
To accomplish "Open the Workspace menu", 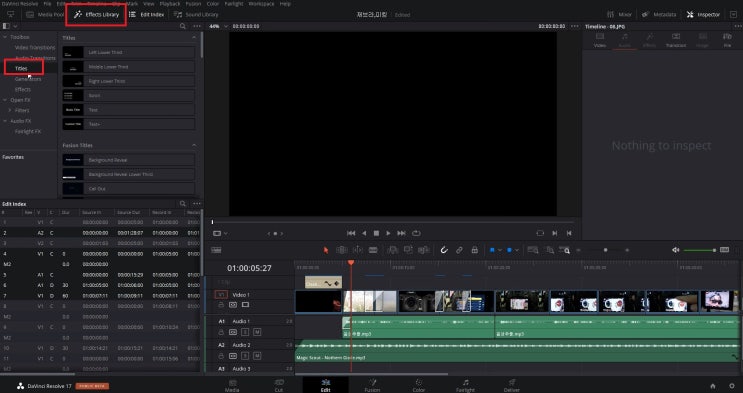I will (x=261, y=3).
